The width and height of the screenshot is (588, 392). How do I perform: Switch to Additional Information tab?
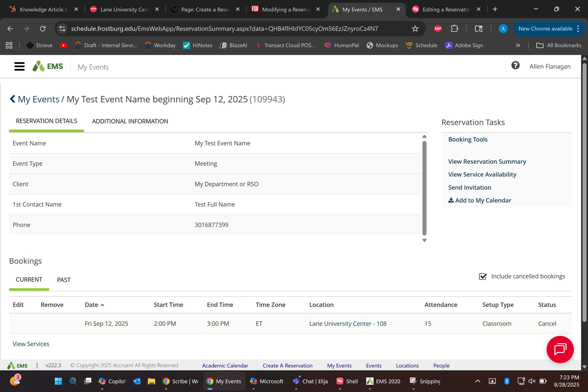(x=130, y=121)
